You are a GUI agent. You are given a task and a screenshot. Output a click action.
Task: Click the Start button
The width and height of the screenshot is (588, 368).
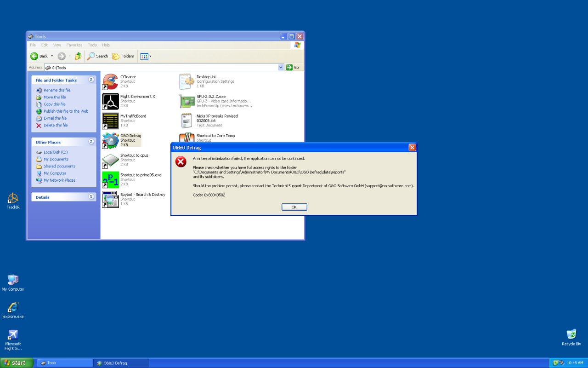(x=17, y=363)
